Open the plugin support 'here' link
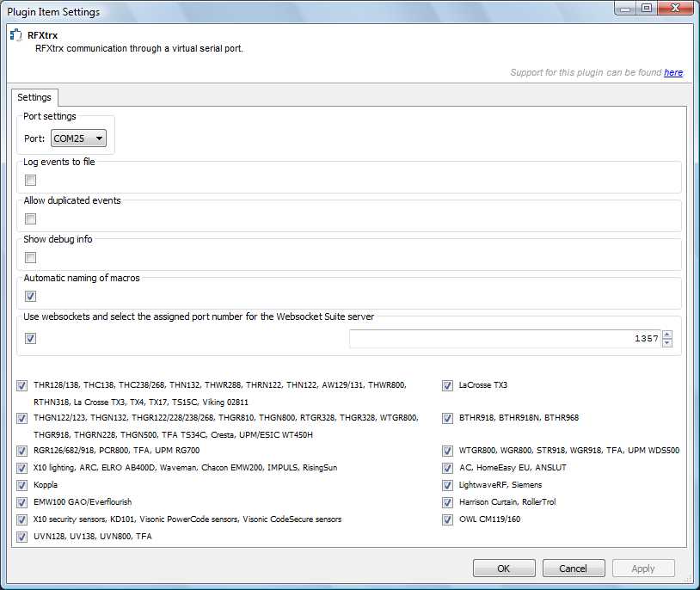 673,72
